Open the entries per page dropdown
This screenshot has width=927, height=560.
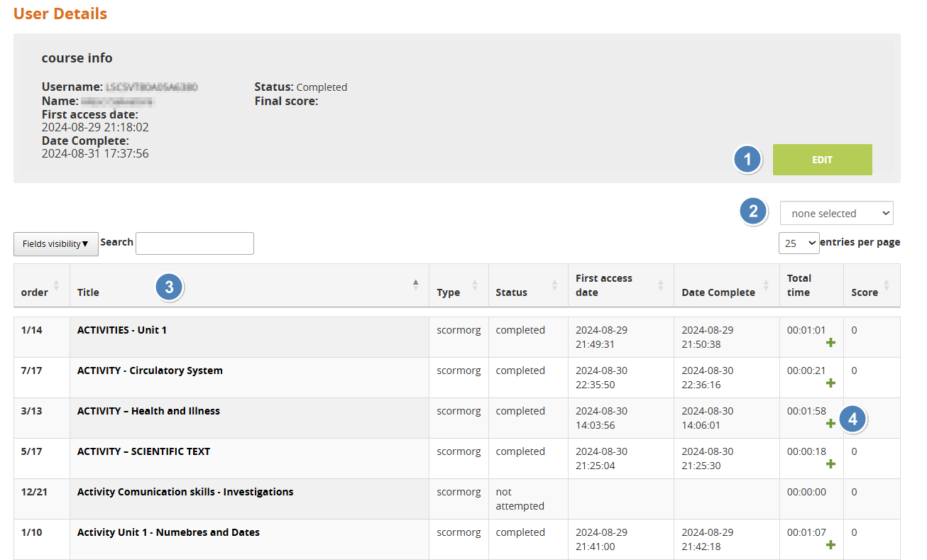coord(799,243)
